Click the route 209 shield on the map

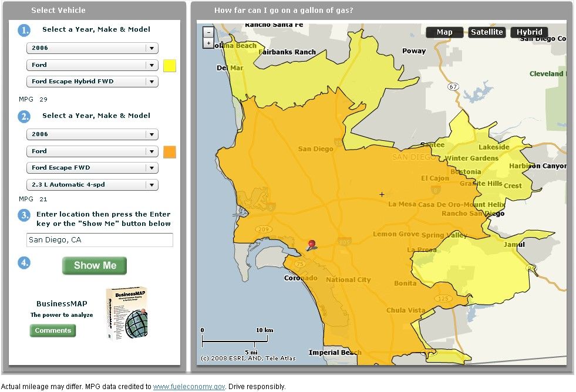tap(264, 229)
